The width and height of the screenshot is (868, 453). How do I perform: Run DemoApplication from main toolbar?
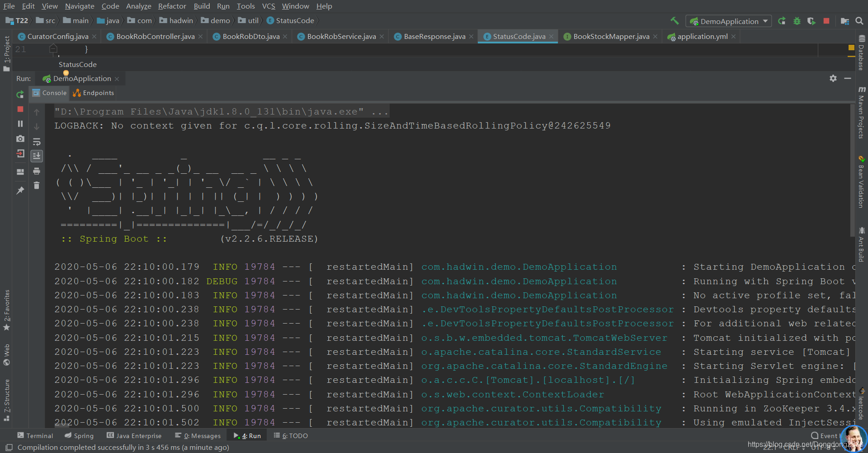782,21
